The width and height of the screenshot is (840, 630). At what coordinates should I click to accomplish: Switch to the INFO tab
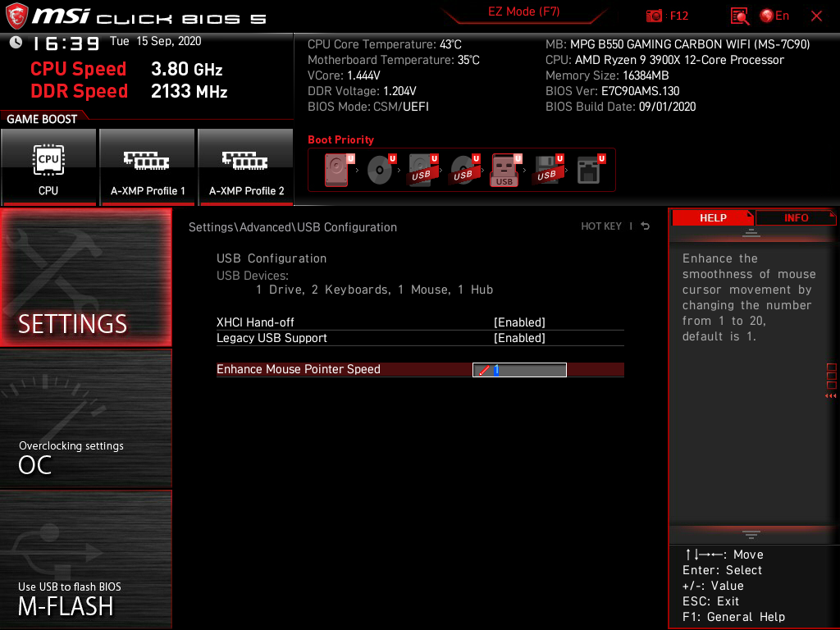[796, 218]
